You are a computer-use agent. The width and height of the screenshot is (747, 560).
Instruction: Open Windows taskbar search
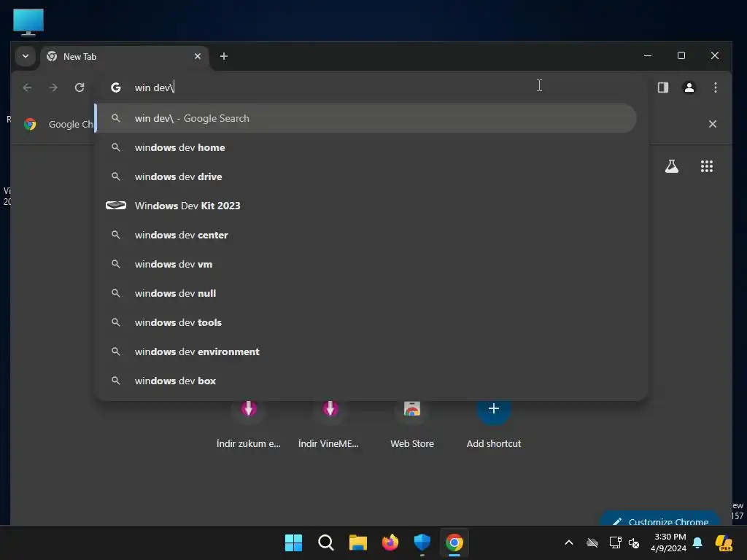point(326,542)
